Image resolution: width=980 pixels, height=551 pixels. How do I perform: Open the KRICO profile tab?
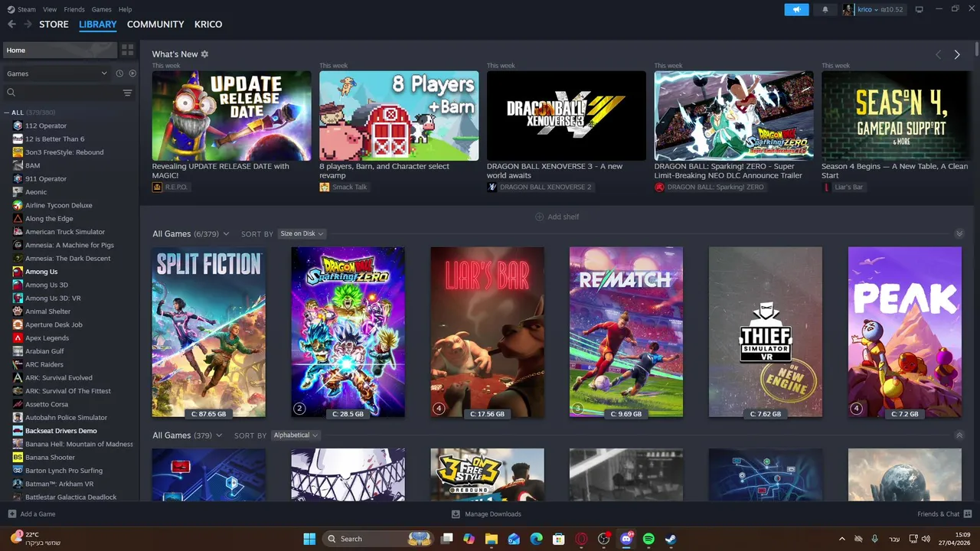208,24
